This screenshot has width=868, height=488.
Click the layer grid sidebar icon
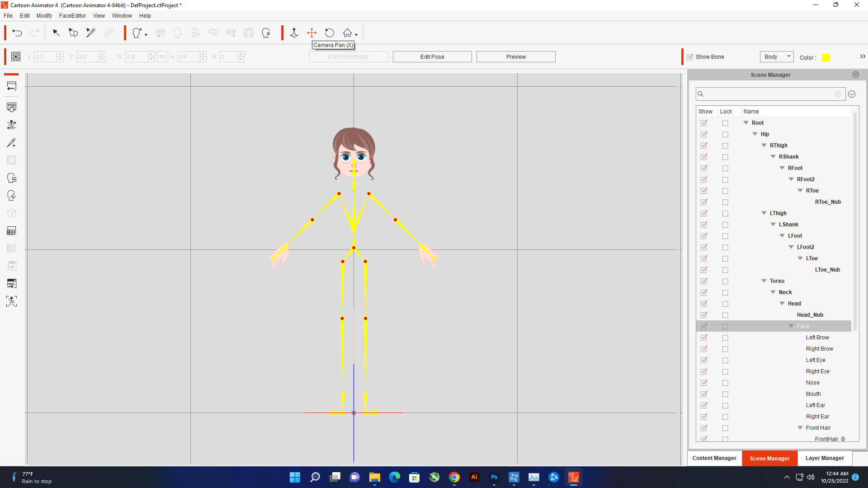click(11, 231)
